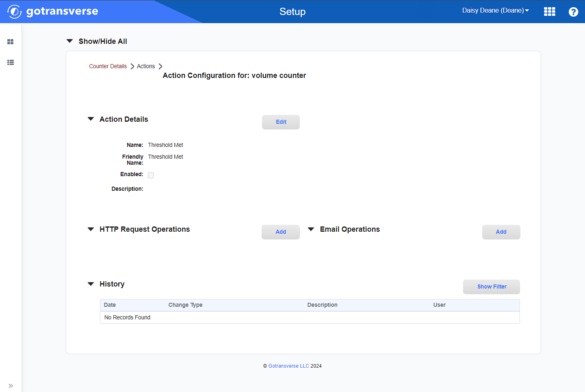Click the gotransverse brand name text
This screenshot has width=585, height=392.
(62, 11)
